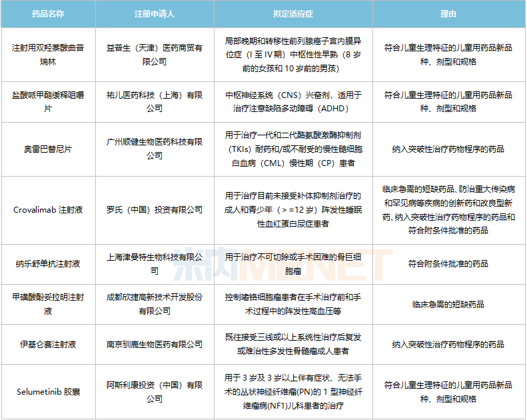Select the 阿斯利康投资（中国）有限公司 applicant cell
Screen dimensions: 527x420
pos(155,392)
